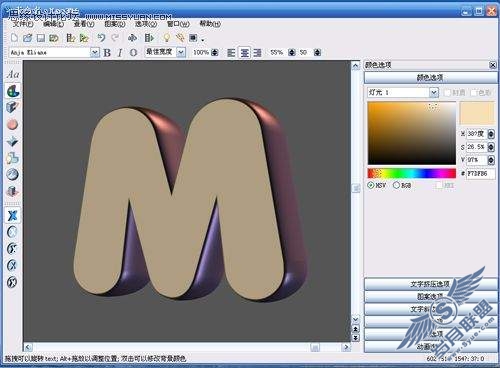
Task: Click the Outline O formatting icon
Action: coord(133,53)
